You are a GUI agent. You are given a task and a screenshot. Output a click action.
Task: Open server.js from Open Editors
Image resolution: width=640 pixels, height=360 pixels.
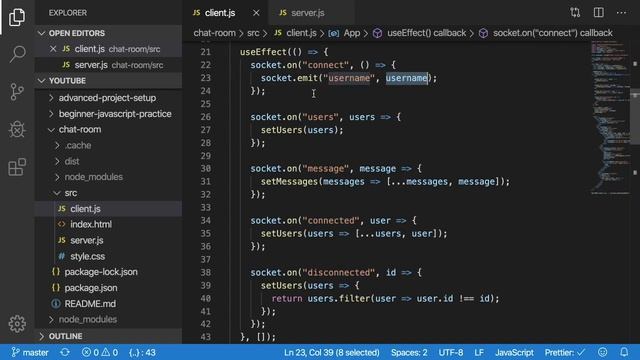tap(109, 65)
